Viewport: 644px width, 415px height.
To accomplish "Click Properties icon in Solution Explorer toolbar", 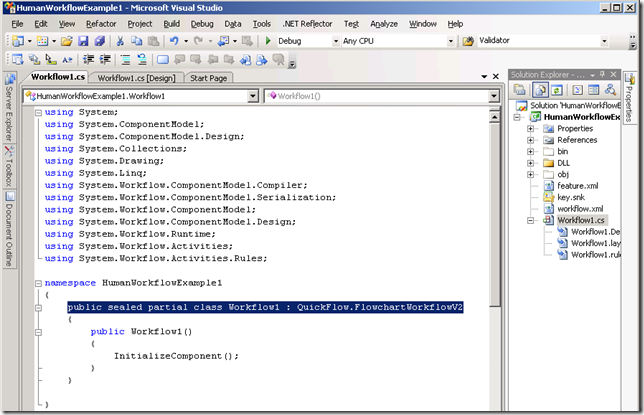I will [x=519, y=90].
